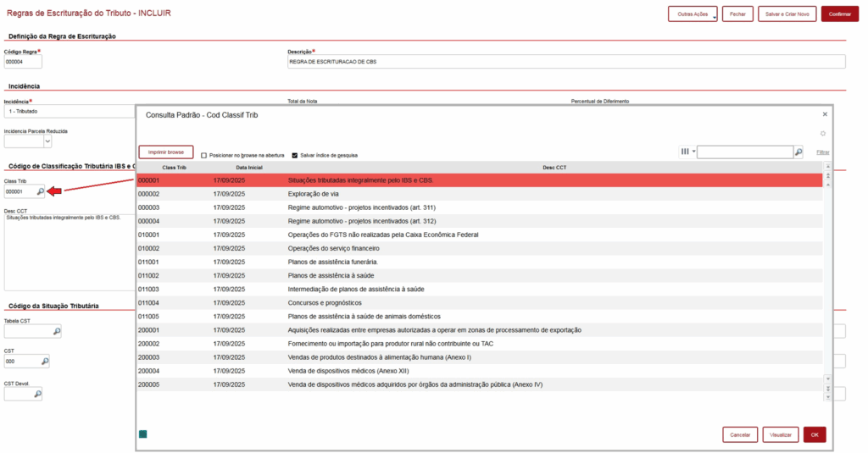Move up one row with up arrow
The image size is (868, 453).
(827, 185)
